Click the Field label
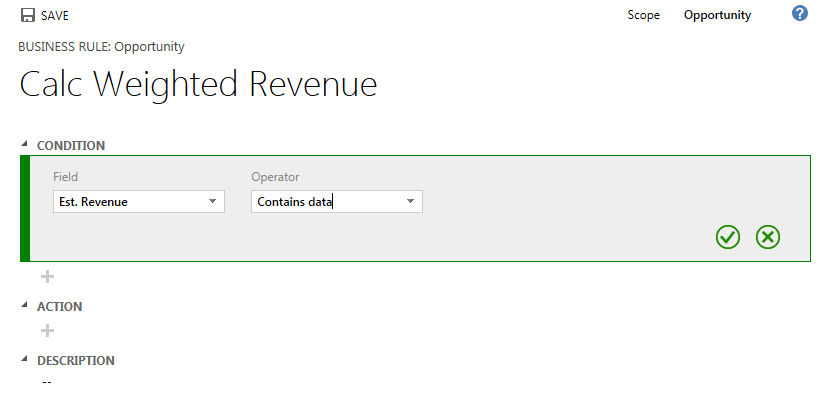This screenshot has width=820, height=395. [x=65, y=177]
